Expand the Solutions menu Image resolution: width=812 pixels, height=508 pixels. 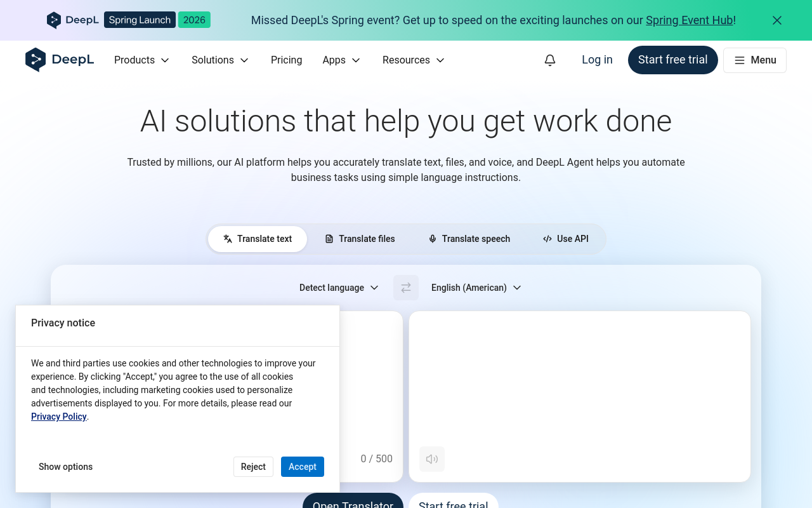pyautogui.click(x=220, y=60)
